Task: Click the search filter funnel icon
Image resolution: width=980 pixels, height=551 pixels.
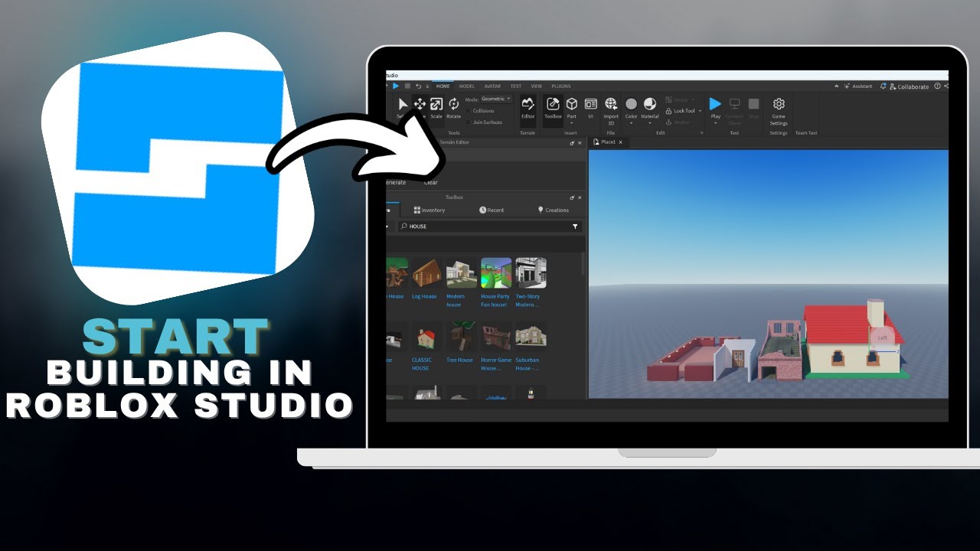Action: pyautogui.click(x=575, y=227)
